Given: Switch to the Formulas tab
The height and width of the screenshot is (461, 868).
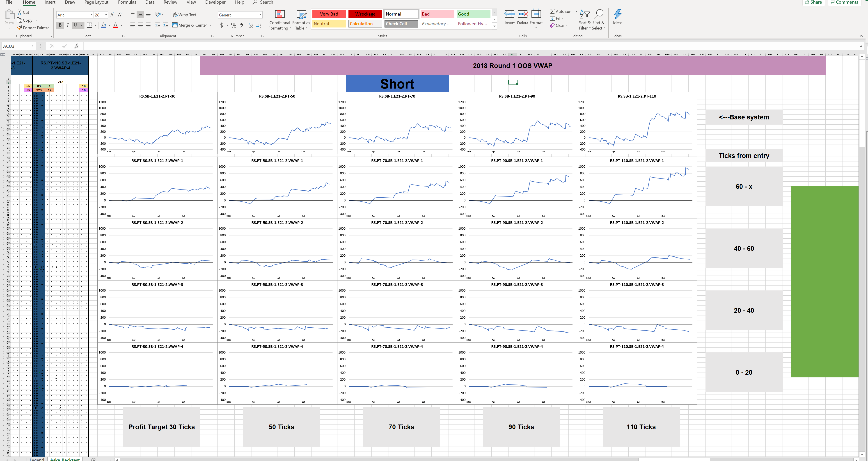Looking at the screenshot, I should (x=127, y=2).
